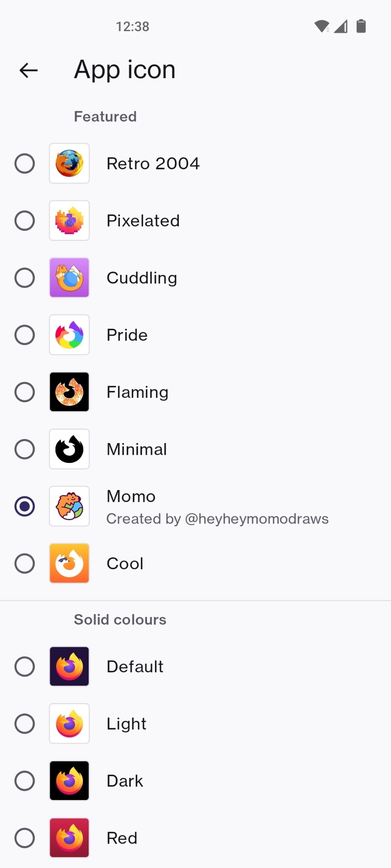The height and width of the screenshot is (868, 391).
Task: Click the selected Momo radio button
Action: (x=25, y=506)
